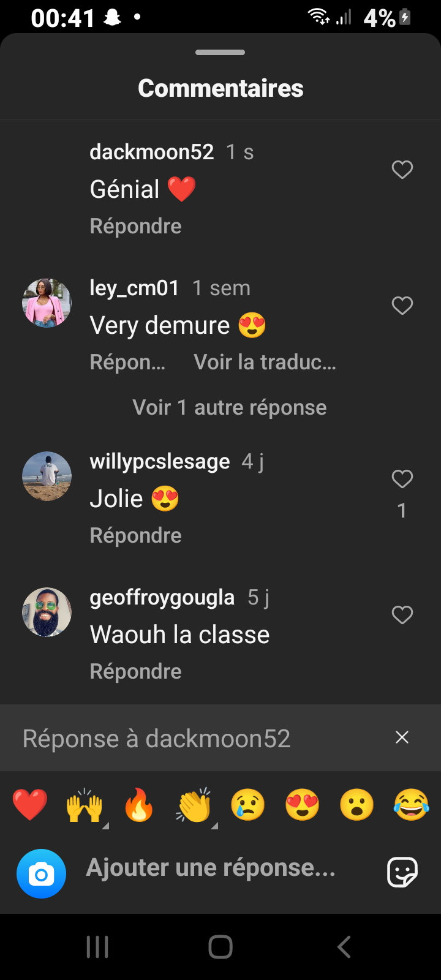Tap "Voir la traduc..." on ley_cm01's comment
Screen dimensions: 441x980
[265, 363]
